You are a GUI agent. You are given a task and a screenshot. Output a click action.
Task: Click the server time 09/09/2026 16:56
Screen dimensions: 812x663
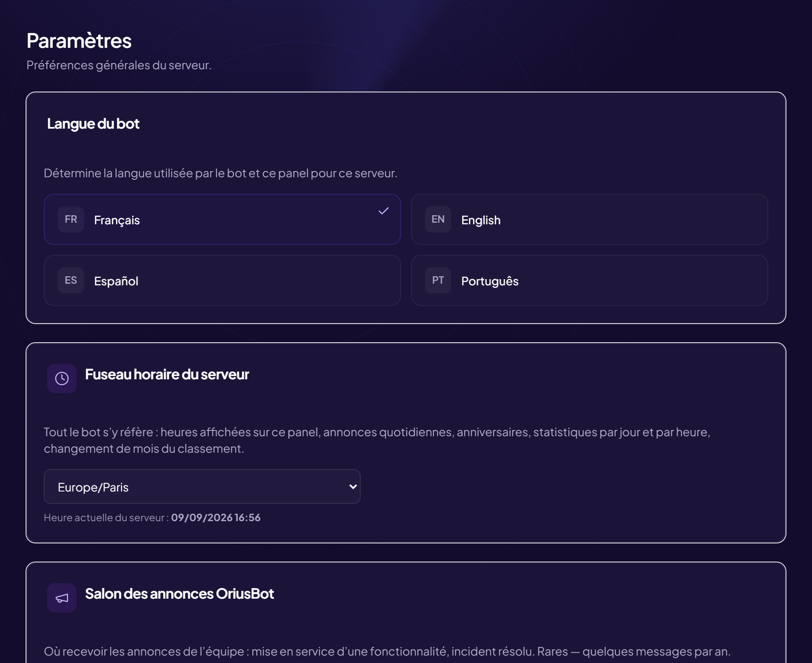click(216, 517)
